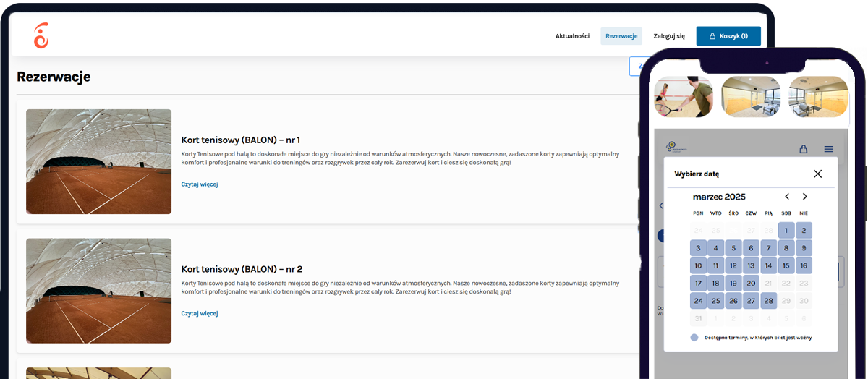
Task: Open squash player photo on phone
Action: [684, 97]
